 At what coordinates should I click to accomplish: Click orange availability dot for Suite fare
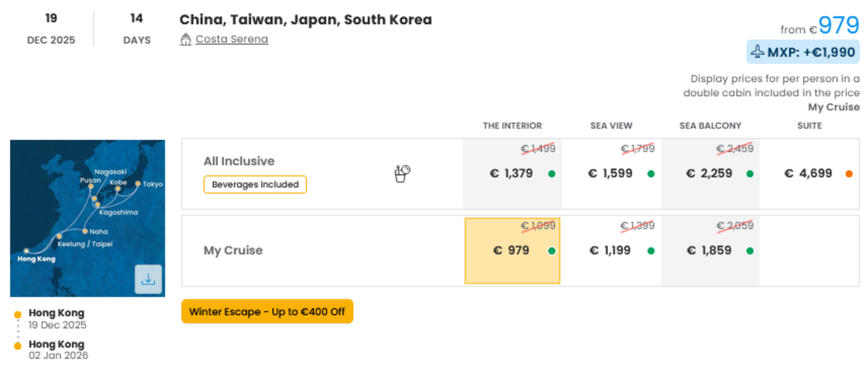pyautogui.click(x=849, y=174)
